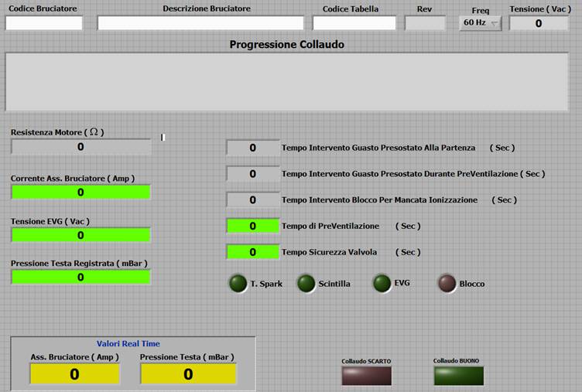Click the Corrente Ass. Bruciatore green field
Screen dimensions: 582x392
coord(80,193)
